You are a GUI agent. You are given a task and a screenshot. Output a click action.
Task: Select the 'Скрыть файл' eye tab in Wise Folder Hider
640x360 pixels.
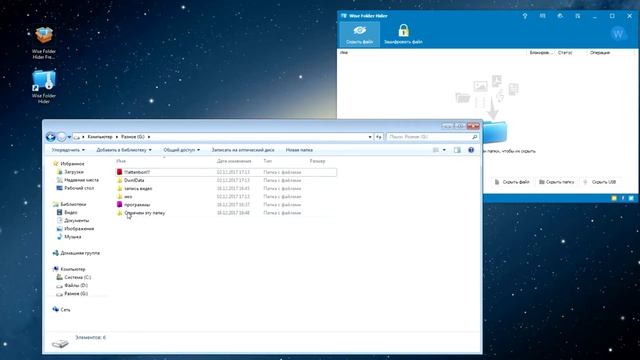(359, 34)
